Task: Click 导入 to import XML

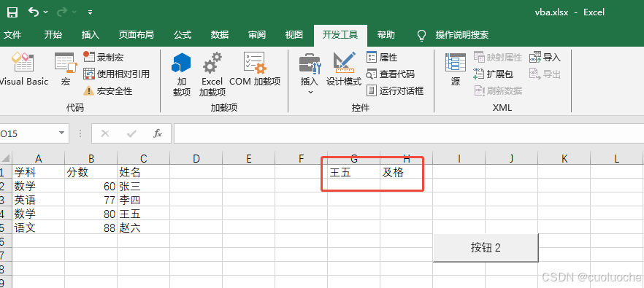Action: 545,57
